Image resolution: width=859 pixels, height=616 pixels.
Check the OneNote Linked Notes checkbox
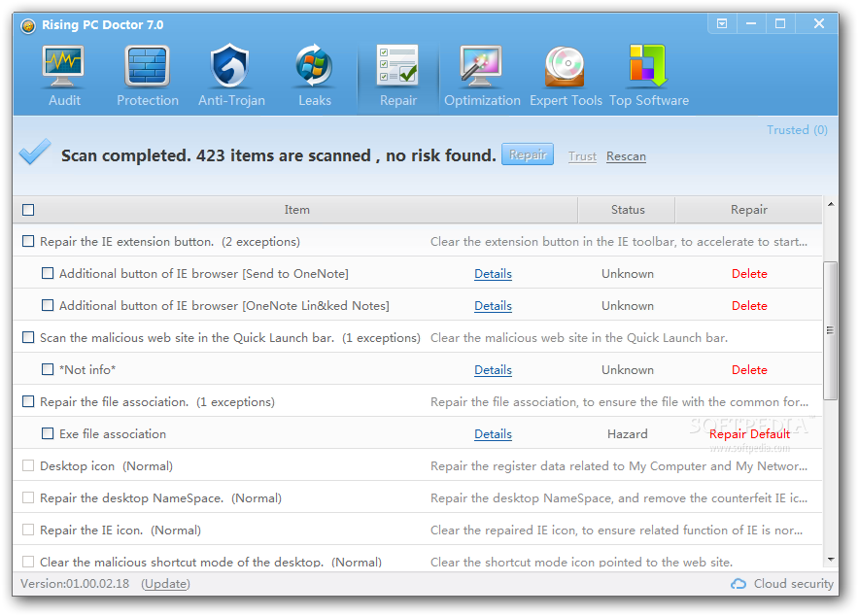coord(48,305)
